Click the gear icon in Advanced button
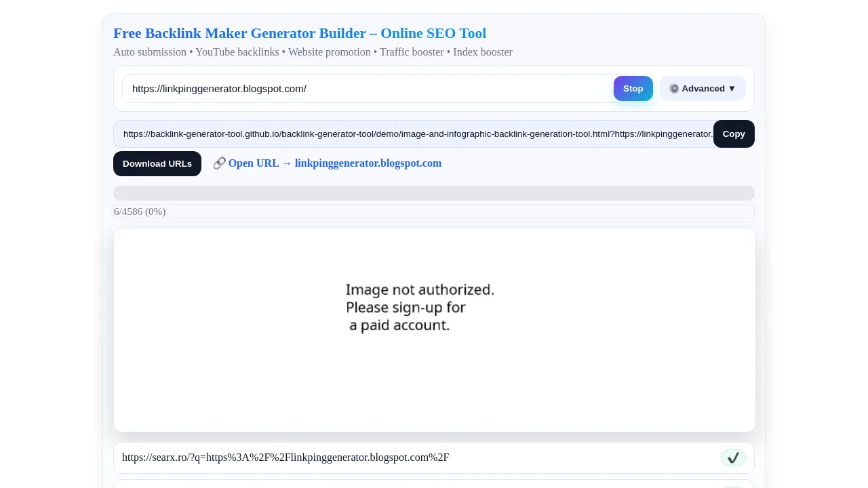This screenshot has height=488, width=868. click(x=674, y=89)
